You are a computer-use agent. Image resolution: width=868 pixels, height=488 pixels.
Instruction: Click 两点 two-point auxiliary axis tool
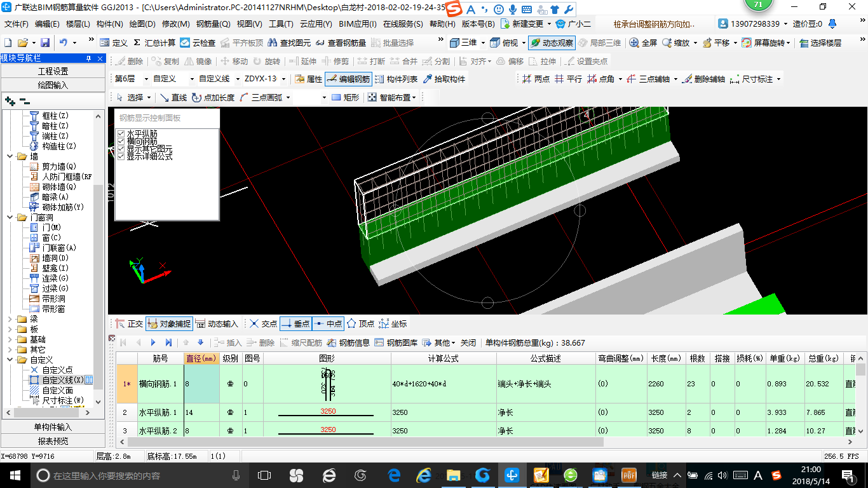coord(536,79)
